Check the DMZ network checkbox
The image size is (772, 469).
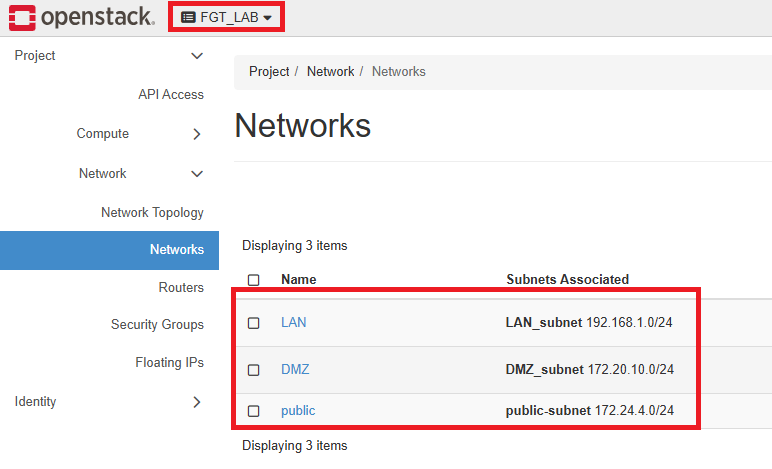254,370
